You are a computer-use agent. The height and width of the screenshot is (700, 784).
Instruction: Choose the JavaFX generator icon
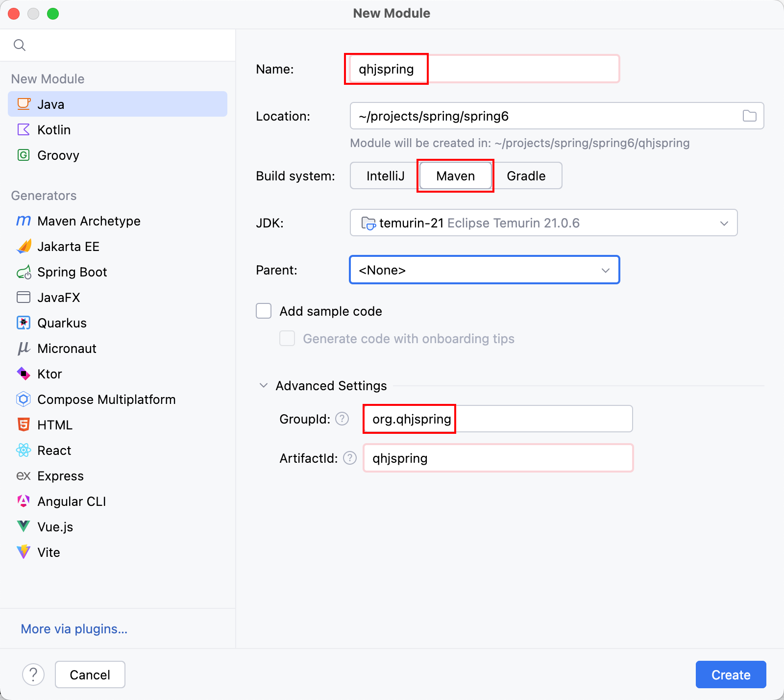[x=24, y=297]
